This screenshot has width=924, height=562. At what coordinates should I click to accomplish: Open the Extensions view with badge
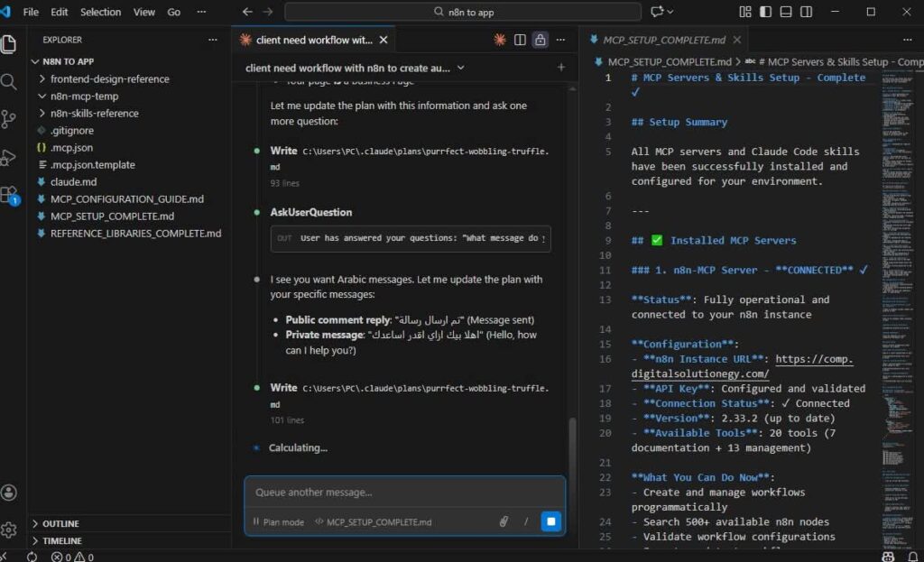point(10,195)
